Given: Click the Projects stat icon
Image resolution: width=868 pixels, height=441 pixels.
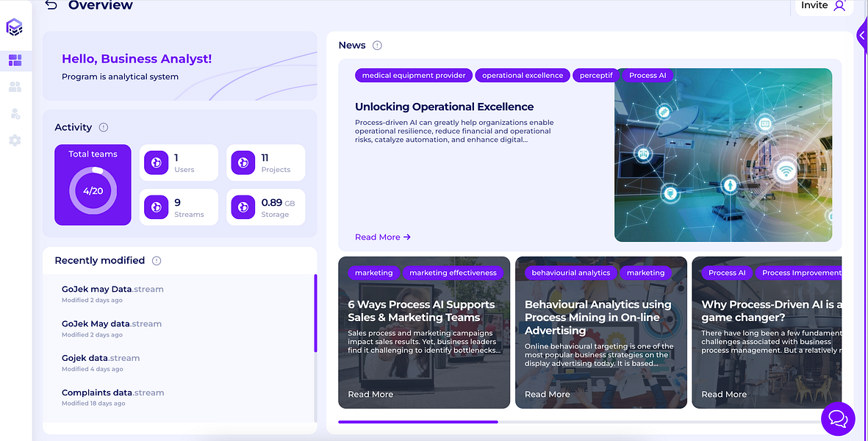Looking at the screenshot, I should click(243, 162).
